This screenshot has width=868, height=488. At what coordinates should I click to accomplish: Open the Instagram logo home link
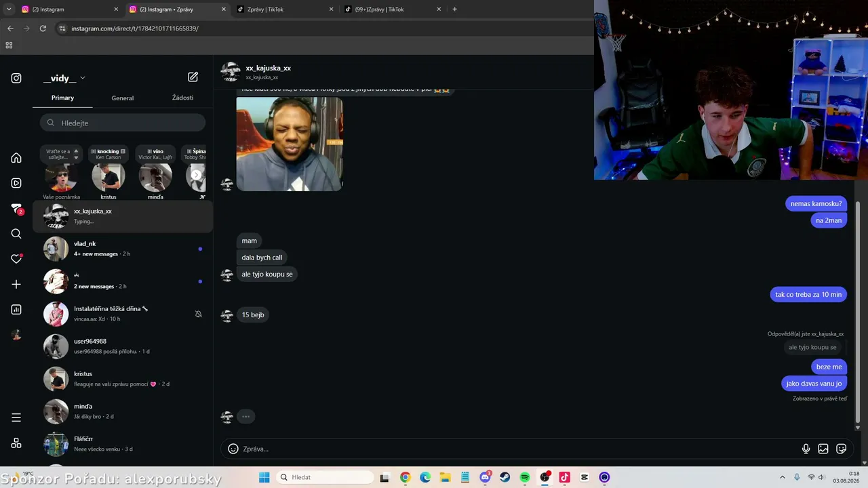point(16,78)
